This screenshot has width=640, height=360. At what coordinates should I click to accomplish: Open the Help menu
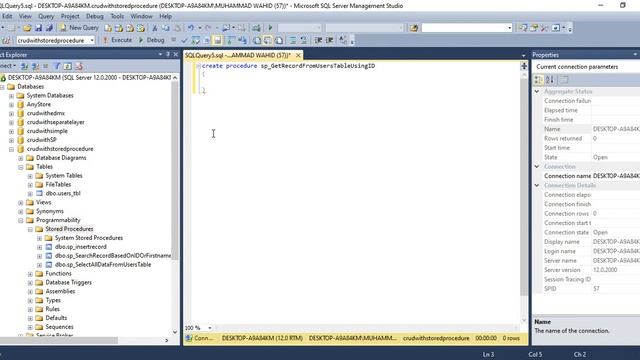165,16
